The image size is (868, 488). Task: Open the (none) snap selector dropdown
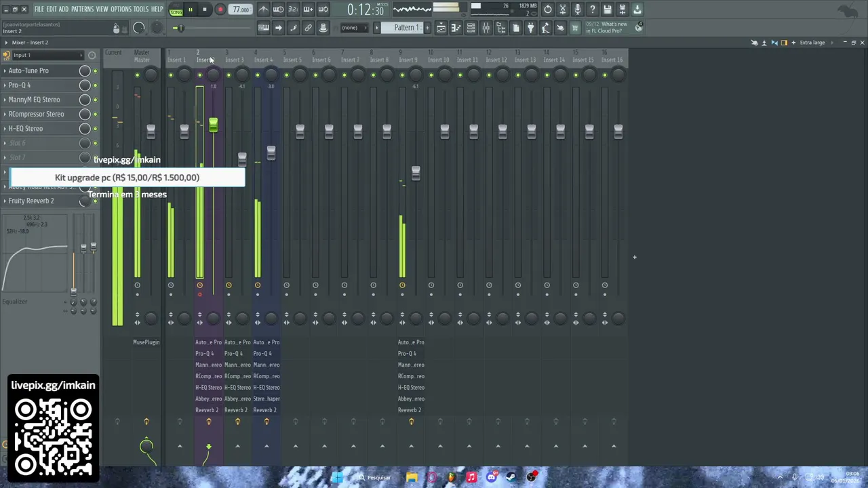tap(355, 28)
